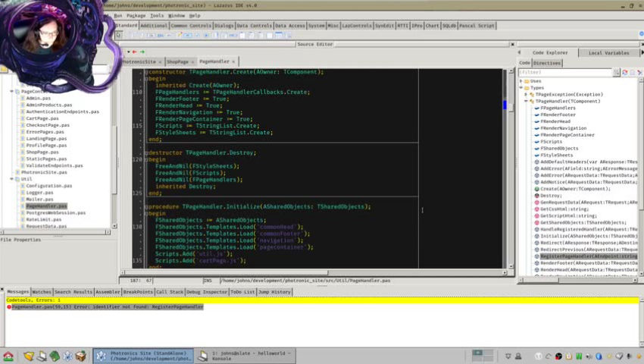Open the Package menu
This screenshot has height=364, width=644.
(x=136, y=15)
